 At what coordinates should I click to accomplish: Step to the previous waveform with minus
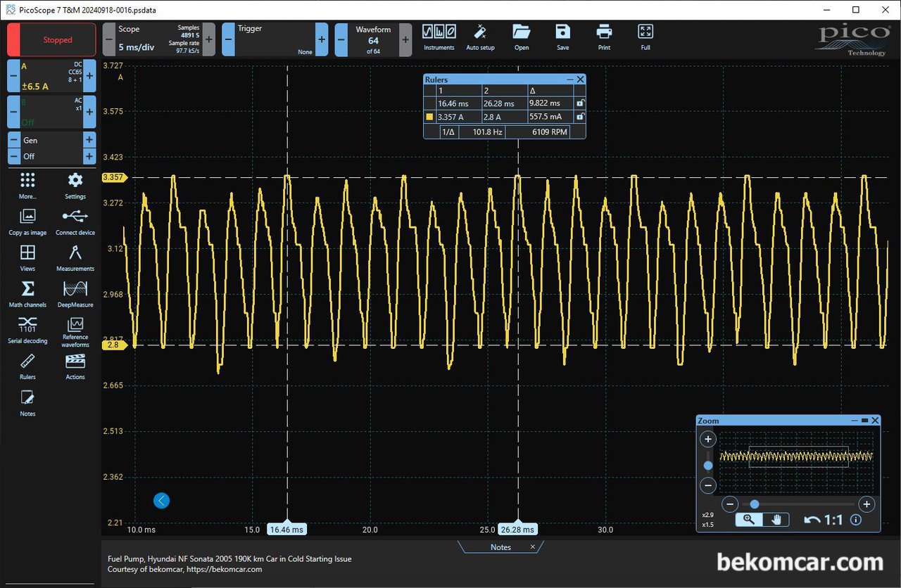pyautogui.click(x=341, y=39)
